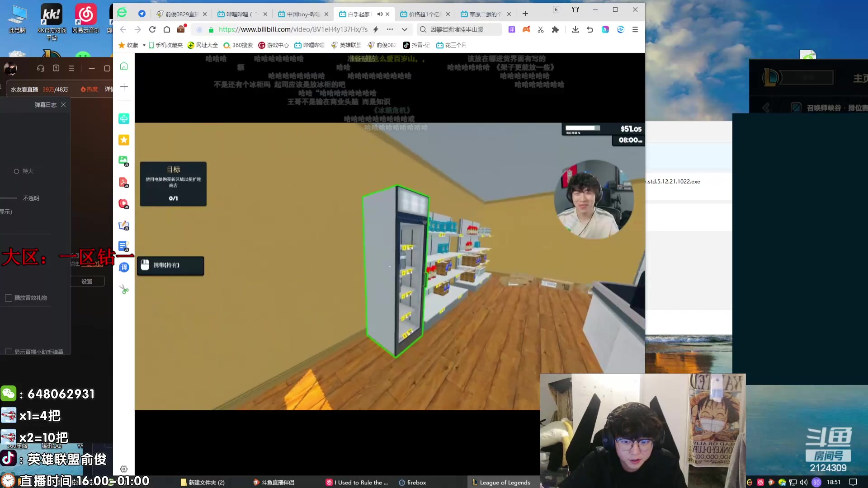Open the orange game controller extension
Image resolution: width=868 pixels, height=488 pixels.
[x=526, y=29]
